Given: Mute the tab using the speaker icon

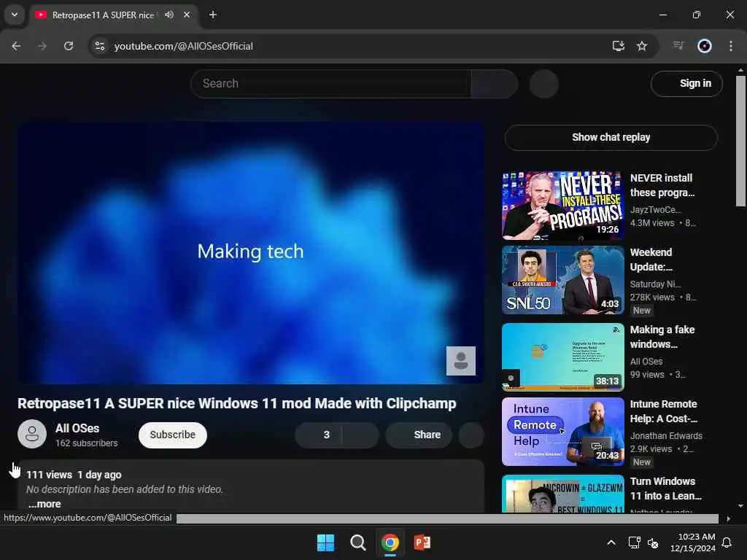Looking at the screenshot, I should pos(169,15).
